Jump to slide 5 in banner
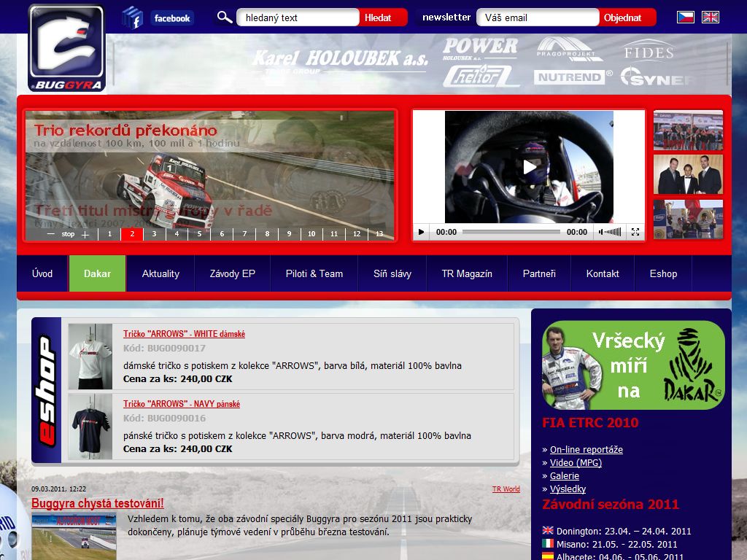 pos(199,234)
